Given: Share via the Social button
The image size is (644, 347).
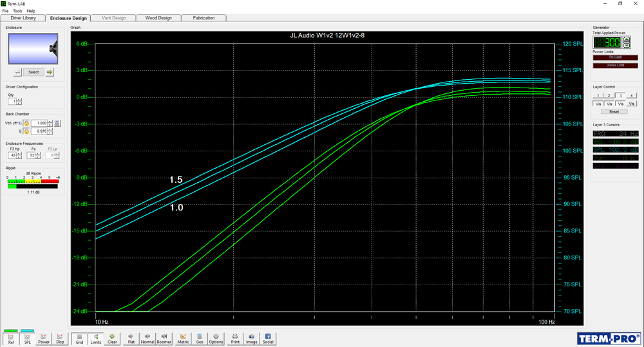Looking at the screenshot, I should tap(268, 339).
